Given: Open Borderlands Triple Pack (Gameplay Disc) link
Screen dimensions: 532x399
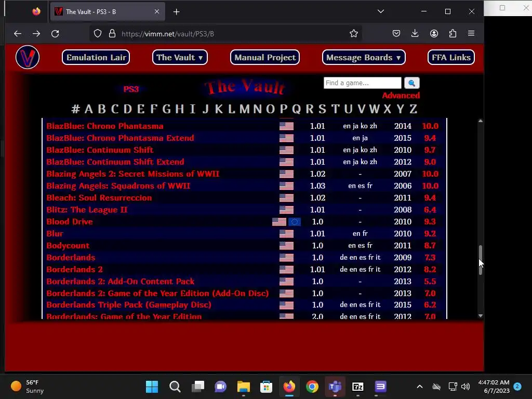Looking at the screenshot, I should (x=129, y=304).
